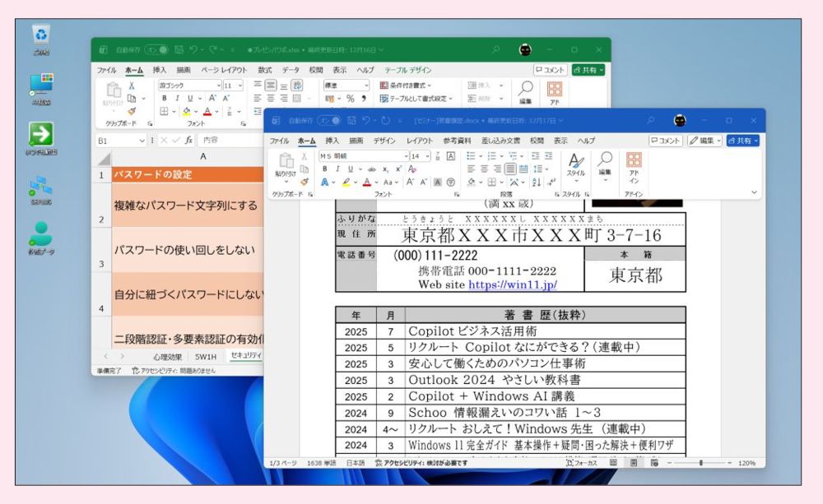The width and height of the screenshot is (823, 504).
Task: Expand Excel's Name Box dropdown showing B1
Action: point(142,141)
